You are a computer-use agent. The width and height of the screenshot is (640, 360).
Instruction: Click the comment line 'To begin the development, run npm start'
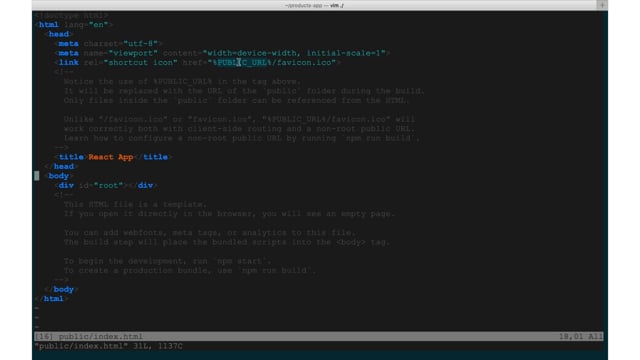[167, 261]
